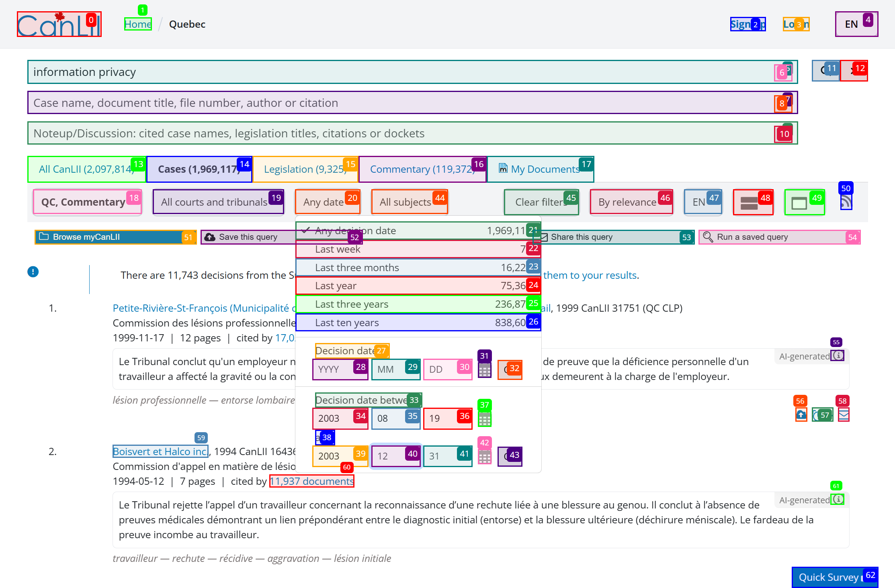Select the Last three years date filter
The image size is (895, 588).
coord(418,304)
